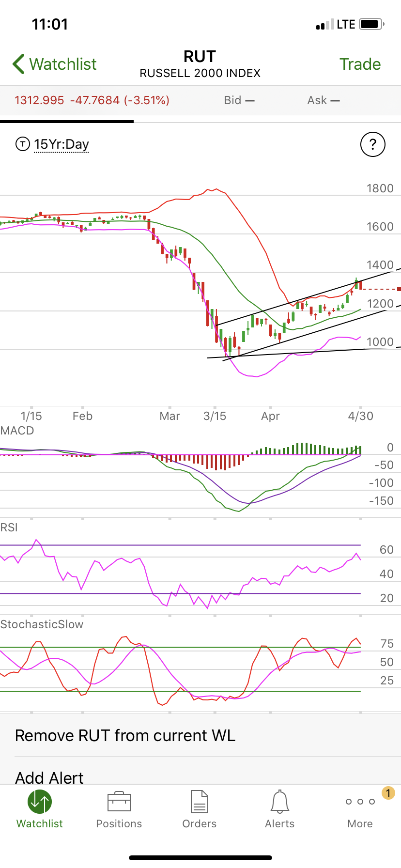
Task: Tap Watchlist up-down arrows icon
Action: pos(40,802)
